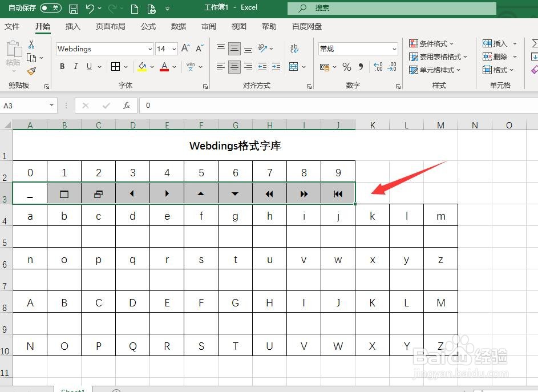Switch to the 审阅 (Review) tab
The image size is (538, 392).
coord(209,26)
